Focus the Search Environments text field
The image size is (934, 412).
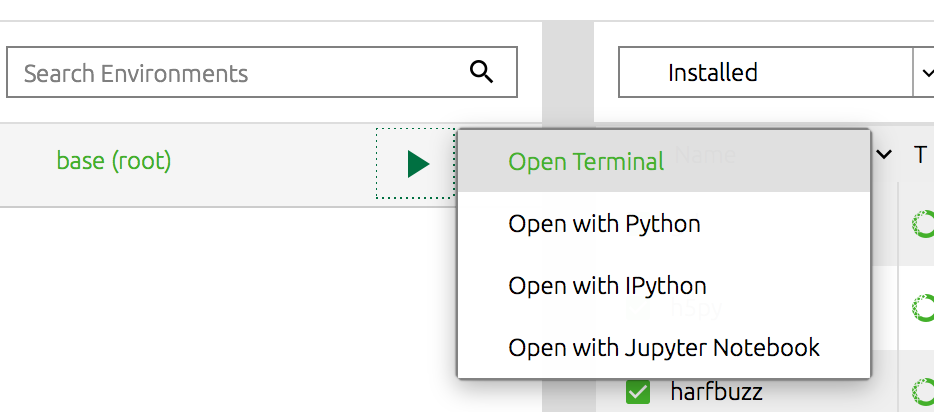tap(240, 73)
